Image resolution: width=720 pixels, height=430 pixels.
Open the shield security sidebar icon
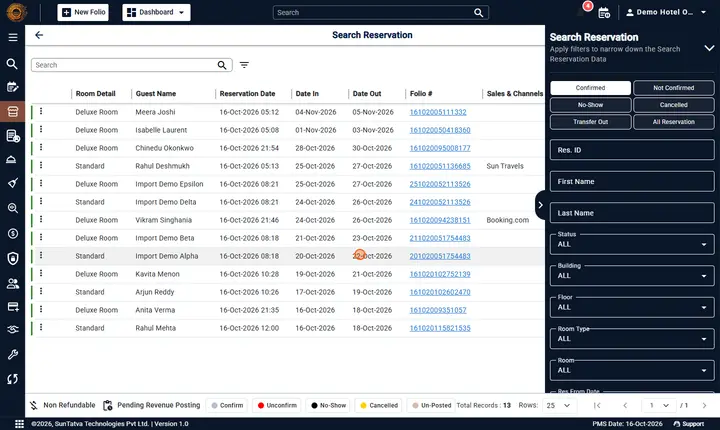[12, 258]
